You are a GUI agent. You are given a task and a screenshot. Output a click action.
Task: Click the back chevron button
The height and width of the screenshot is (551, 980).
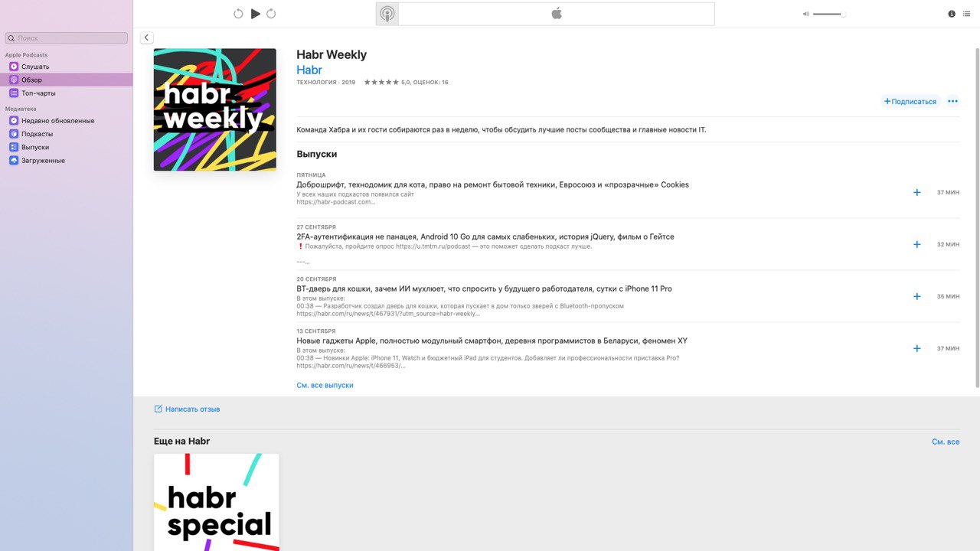tap(147, 37)
